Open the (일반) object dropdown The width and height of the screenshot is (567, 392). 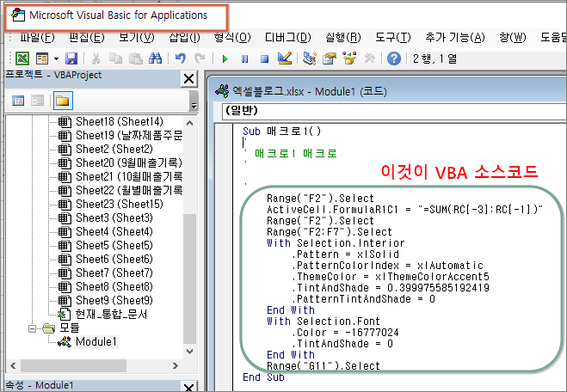coord(394,110)
